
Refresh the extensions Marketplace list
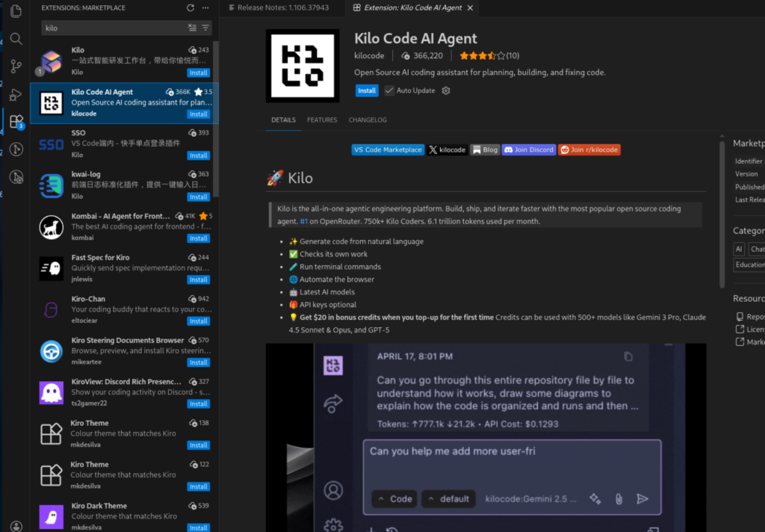(x=191, y=7)
